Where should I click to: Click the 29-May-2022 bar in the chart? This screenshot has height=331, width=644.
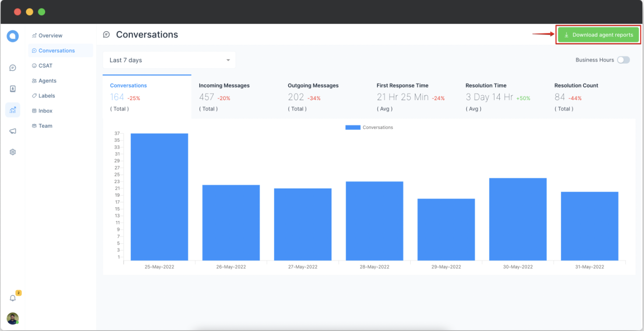tap(446, 230)
